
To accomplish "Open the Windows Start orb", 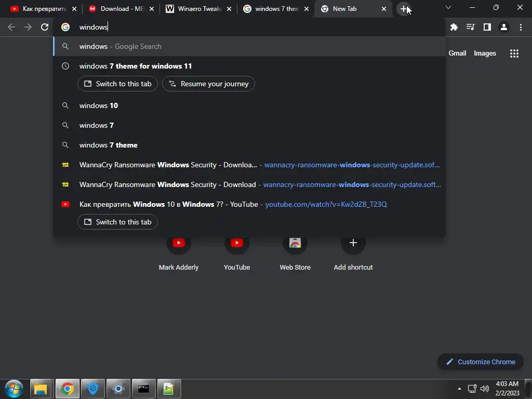I will click(x=14, y=389).
